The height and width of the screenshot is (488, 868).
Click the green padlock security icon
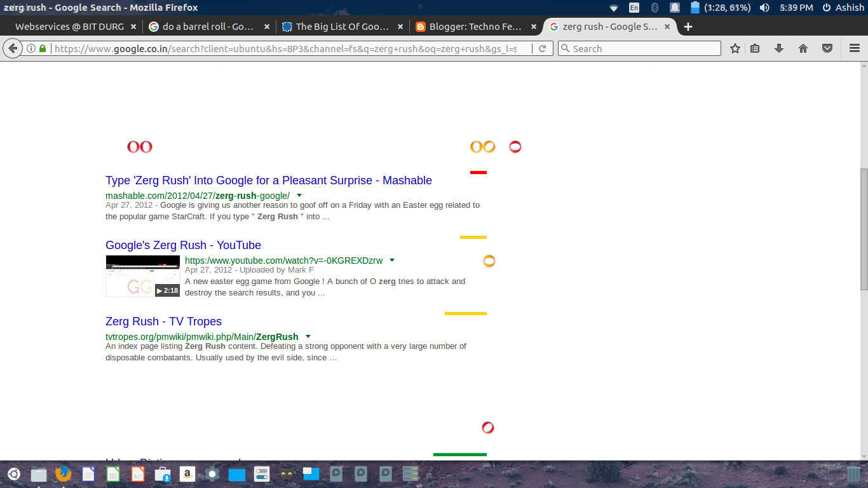tap(43, 48)
